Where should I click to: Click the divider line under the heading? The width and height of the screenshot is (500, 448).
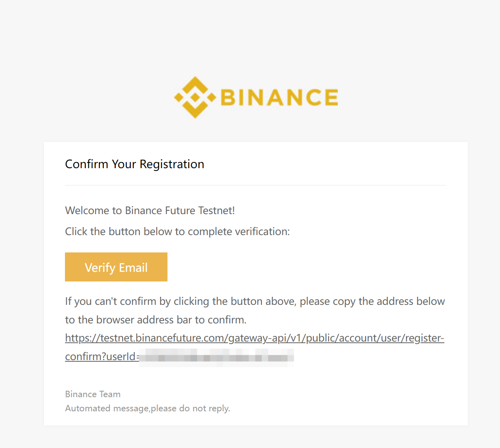pyautogui.click(x=255, y=185)
